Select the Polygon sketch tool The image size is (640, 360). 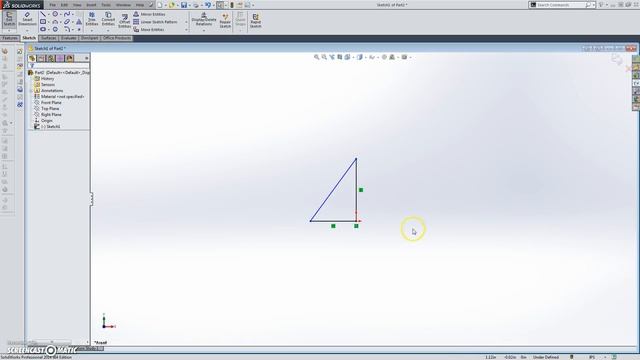(55, 29)
